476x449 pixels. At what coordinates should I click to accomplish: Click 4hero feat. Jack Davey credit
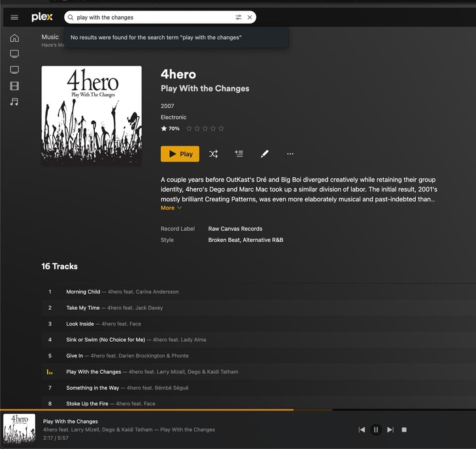click(x=135, y=308)
